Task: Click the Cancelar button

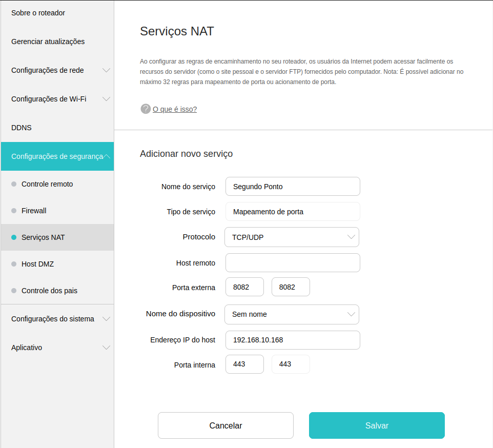Action: (x=225, y=425)
